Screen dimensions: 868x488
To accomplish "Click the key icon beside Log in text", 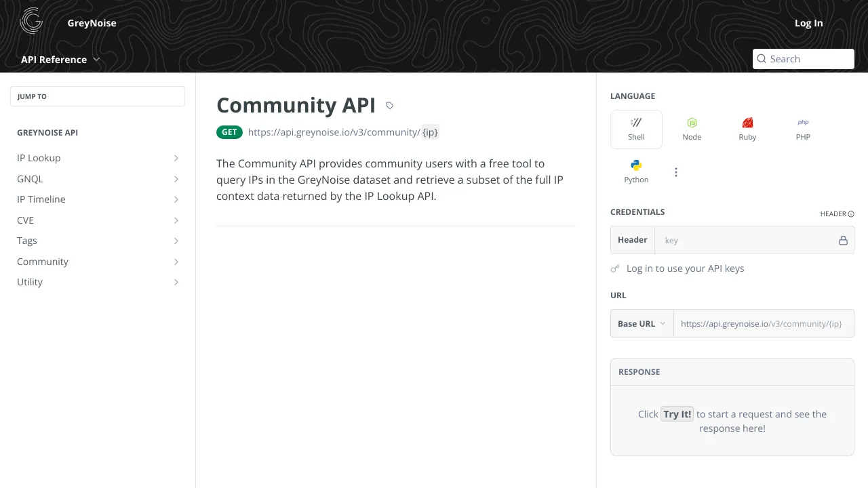I will 615,268.
